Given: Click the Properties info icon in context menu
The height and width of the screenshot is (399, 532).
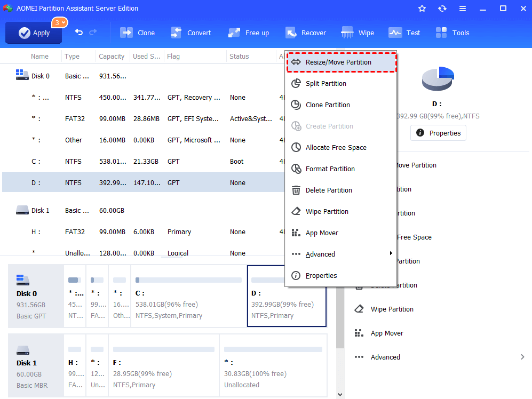Looking at the screenshot, I should point(296,275).
